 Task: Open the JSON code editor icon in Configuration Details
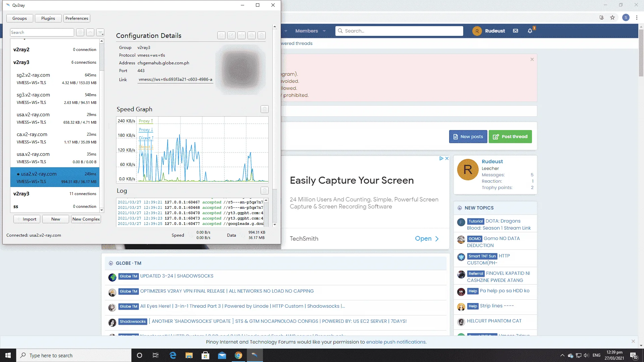click(241, 36)
